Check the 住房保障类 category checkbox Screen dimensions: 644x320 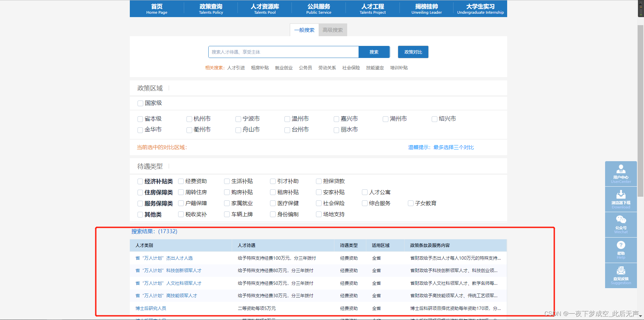(140, 192)
